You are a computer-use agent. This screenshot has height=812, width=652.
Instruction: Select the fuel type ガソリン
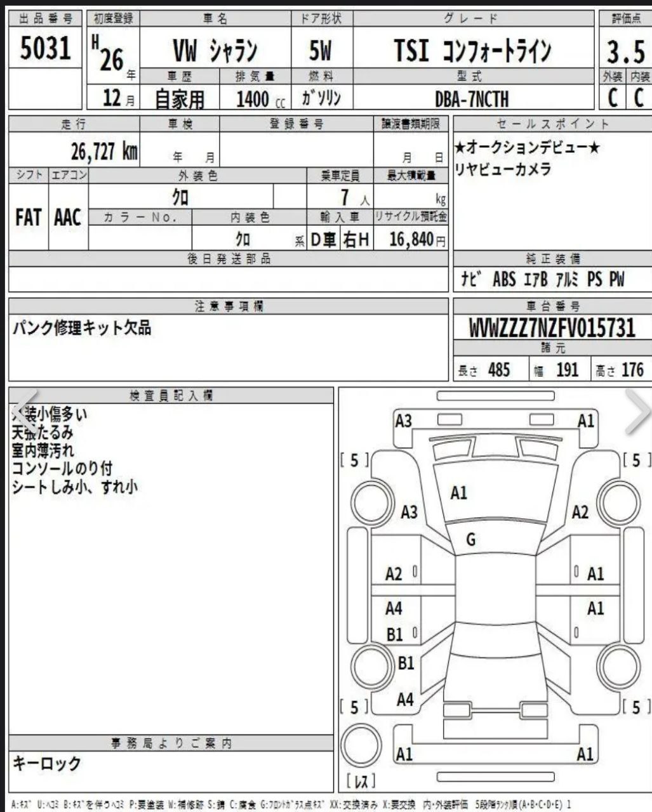tap(321, 98)
